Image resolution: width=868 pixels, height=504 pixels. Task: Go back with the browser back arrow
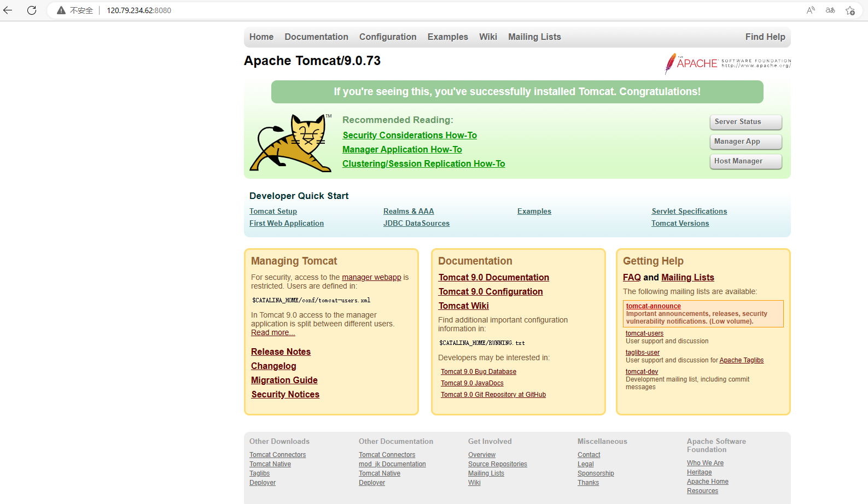pyautogui.click(x=8, y=10)
